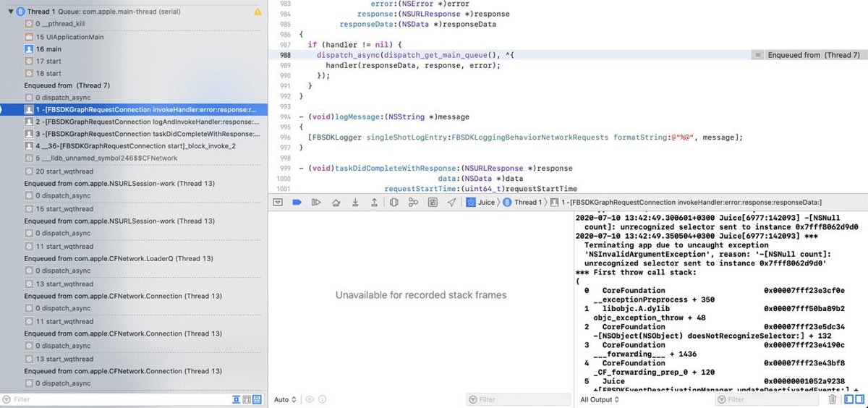This screenshot has width=868, height=408.
Task: Click Quick Look eye icon
Action: tap(310, 399)
